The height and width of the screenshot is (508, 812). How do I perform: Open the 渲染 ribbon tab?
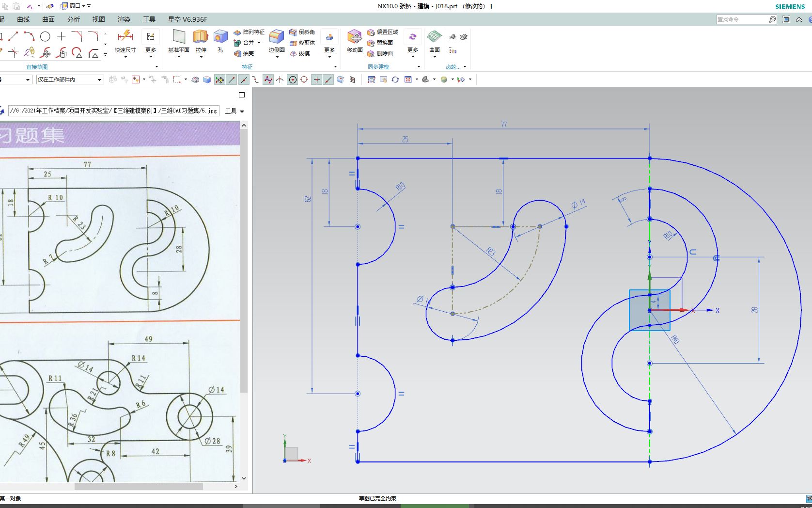pyautogui.click(x=124, y=19)
